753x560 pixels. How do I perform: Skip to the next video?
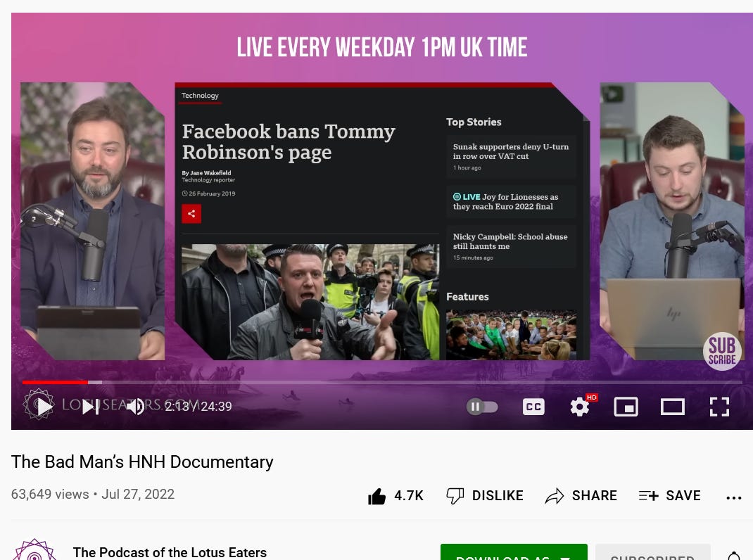coord(90,407)
